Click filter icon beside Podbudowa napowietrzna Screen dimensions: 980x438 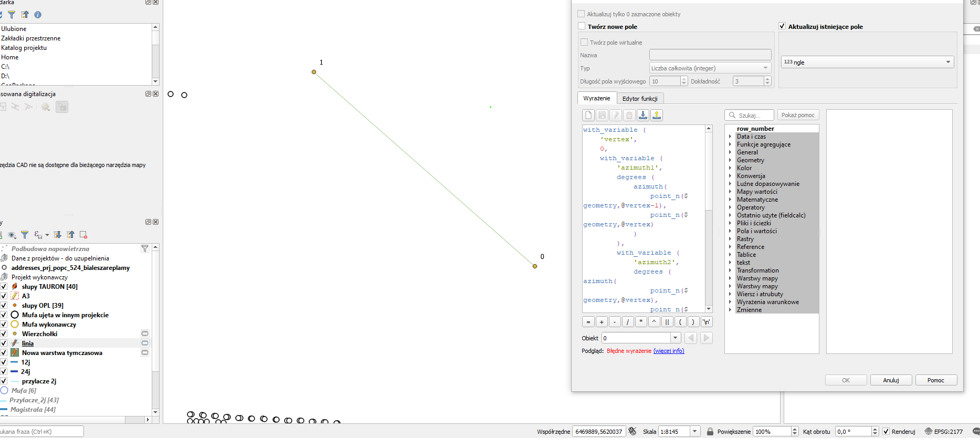145,248
